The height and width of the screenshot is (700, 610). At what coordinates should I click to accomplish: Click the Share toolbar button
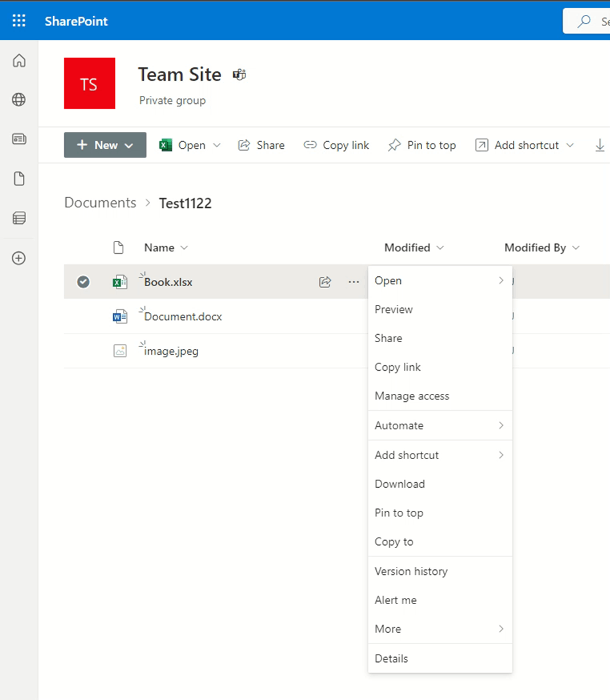pos(261,145)
